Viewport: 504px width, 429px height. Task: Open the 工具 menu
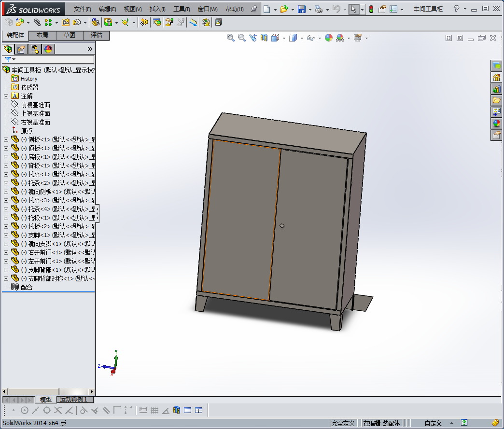pos(182,9)
